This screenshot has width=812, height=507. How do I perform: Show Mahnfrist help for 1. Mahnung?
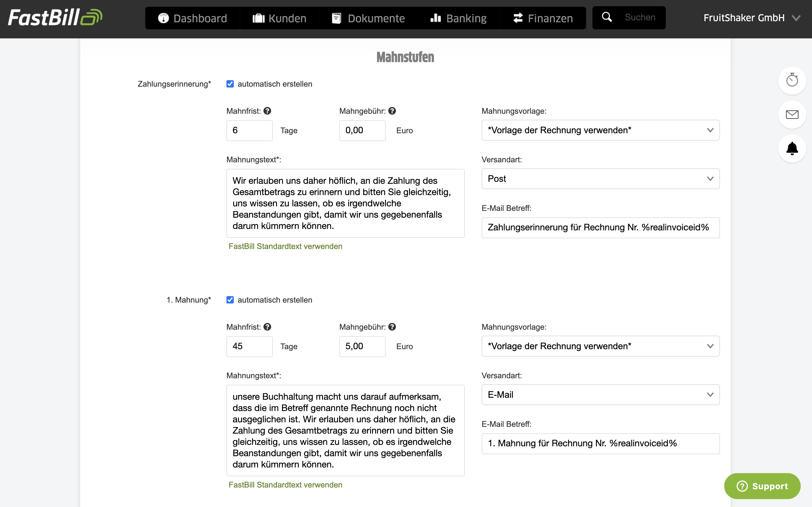267,327
